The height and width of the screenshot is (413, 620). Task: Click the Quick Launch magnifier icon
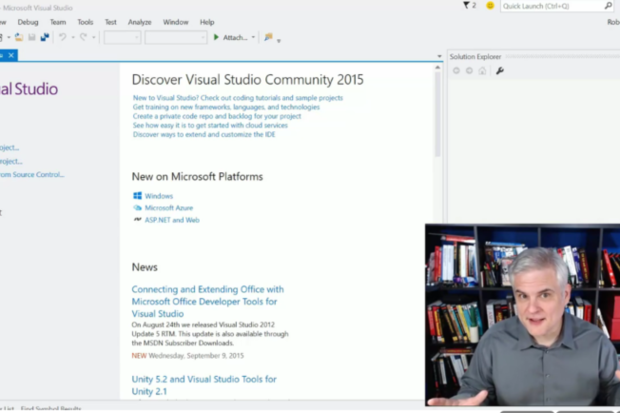pos(608,6)
